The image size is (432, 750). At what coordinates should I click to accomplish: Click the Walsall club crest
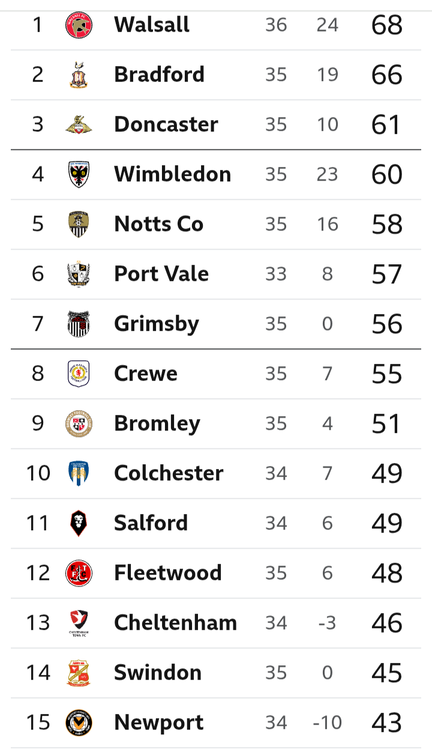79,25
